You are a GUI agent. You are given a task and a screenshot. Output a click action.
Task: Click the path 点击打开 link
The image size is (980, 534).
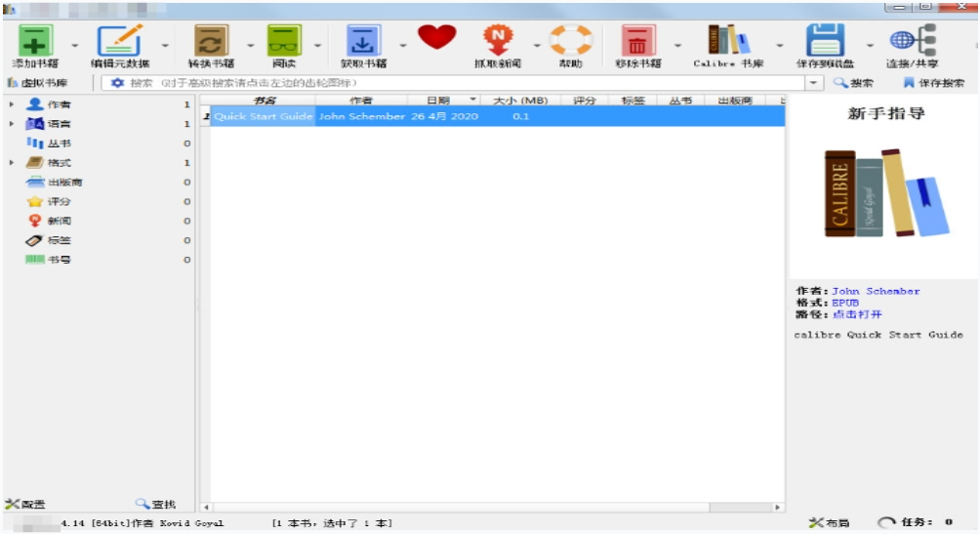[857, 314]
